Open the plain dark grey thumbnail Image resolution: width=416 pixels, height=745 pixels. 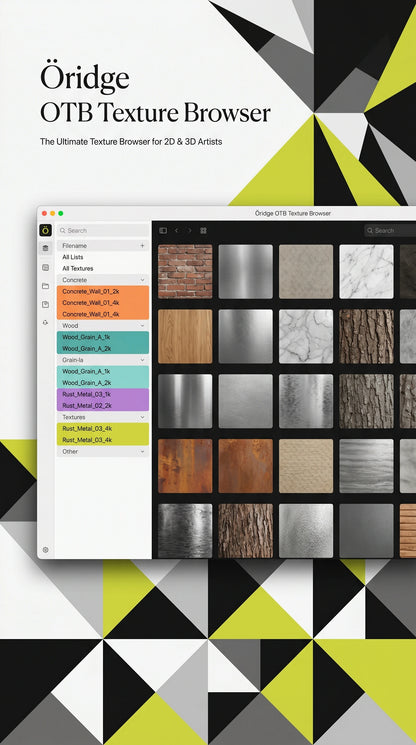click(366, 531)
